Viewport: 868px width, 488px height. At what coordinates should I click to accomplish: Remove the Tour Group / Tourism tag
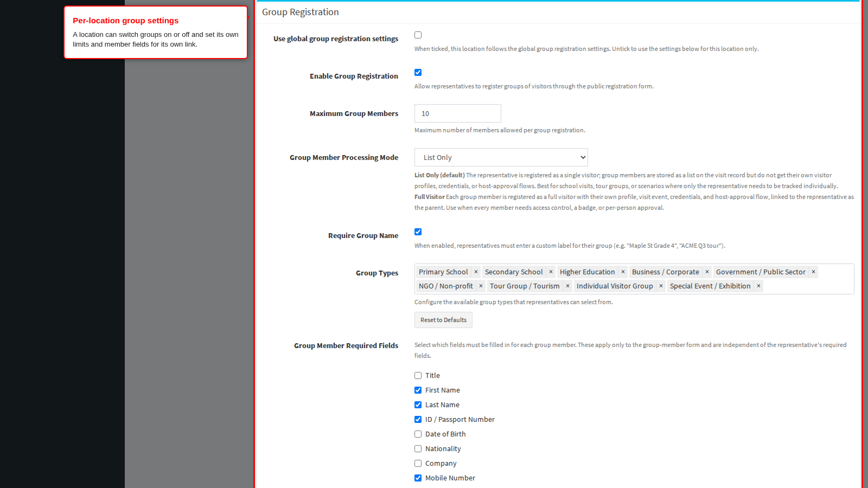point(567,286)
